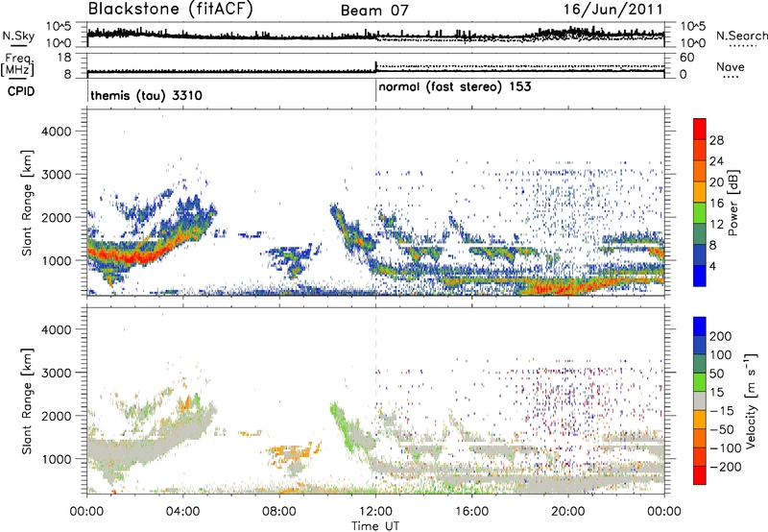Click velocity scale value '50'
768x532 pixels.
pos(717,374)
